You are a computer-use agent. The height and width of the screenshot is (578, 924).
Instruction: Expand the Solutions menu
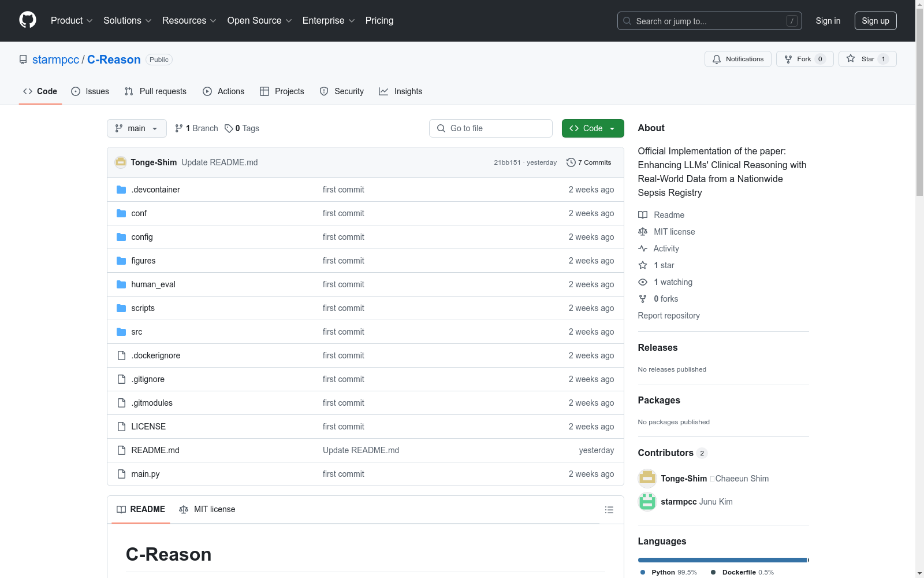tap(128, 20)
